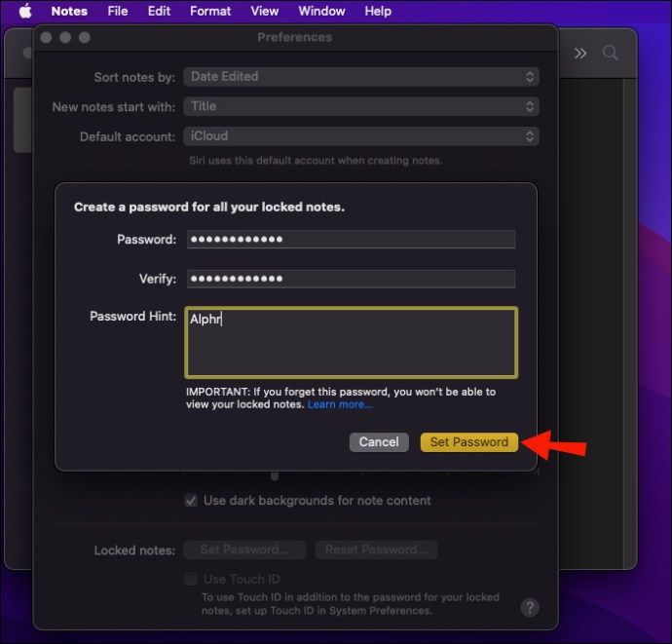Show more toolbar items via the double chevron

pyautogui.click(x=580, y=54)
